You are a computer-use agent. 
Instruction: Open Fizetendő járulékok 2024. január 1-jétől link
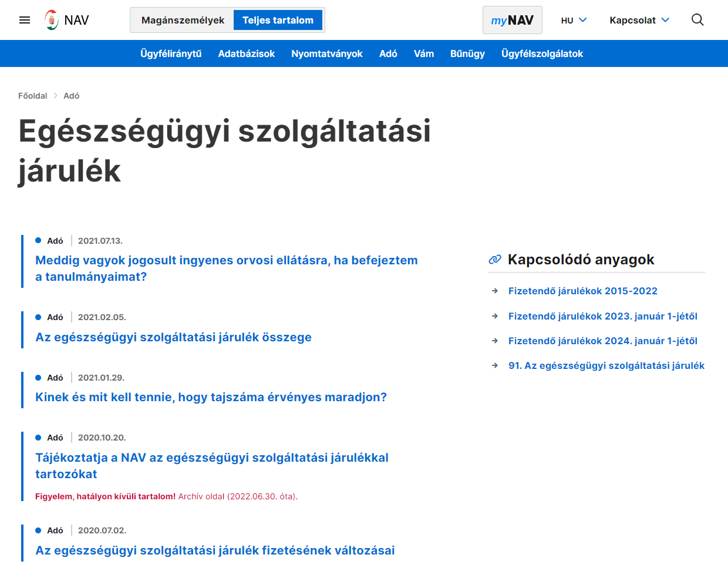point(602,341)
